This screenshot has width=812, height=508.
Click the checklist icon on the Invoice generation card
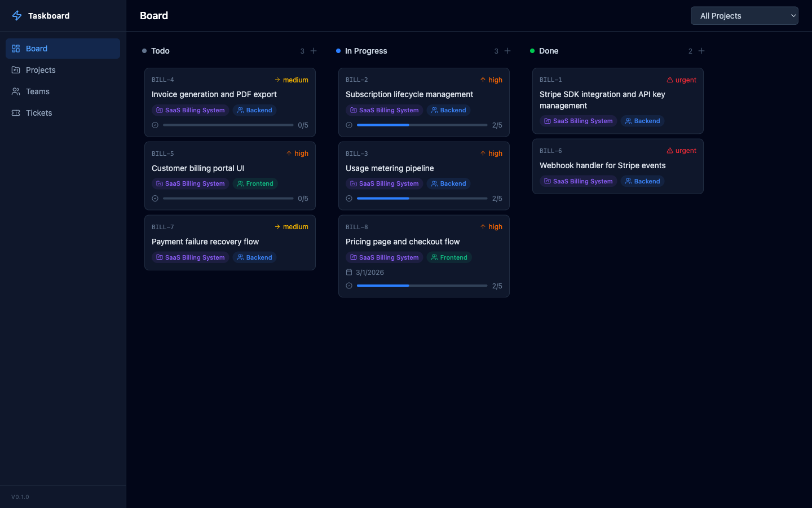coord(155,125)
